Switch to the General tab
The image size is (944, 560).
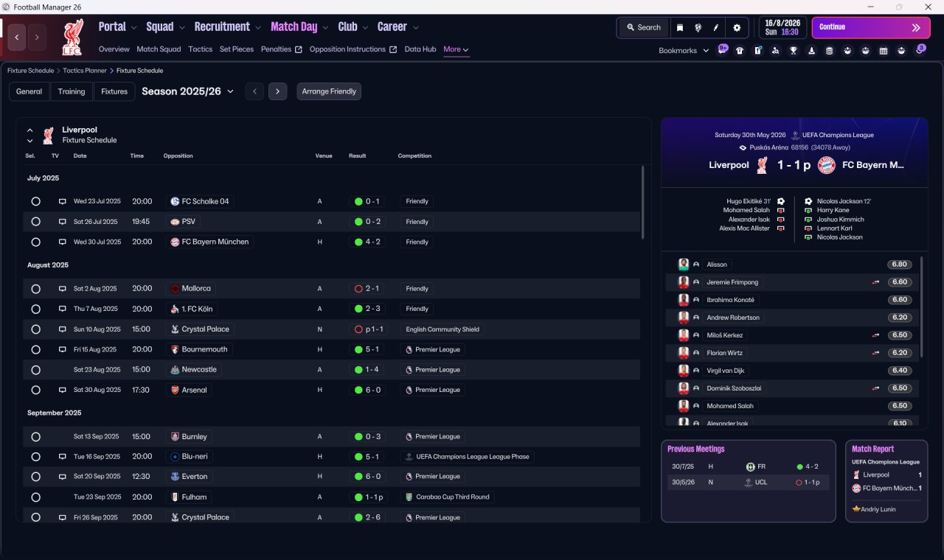29,91
